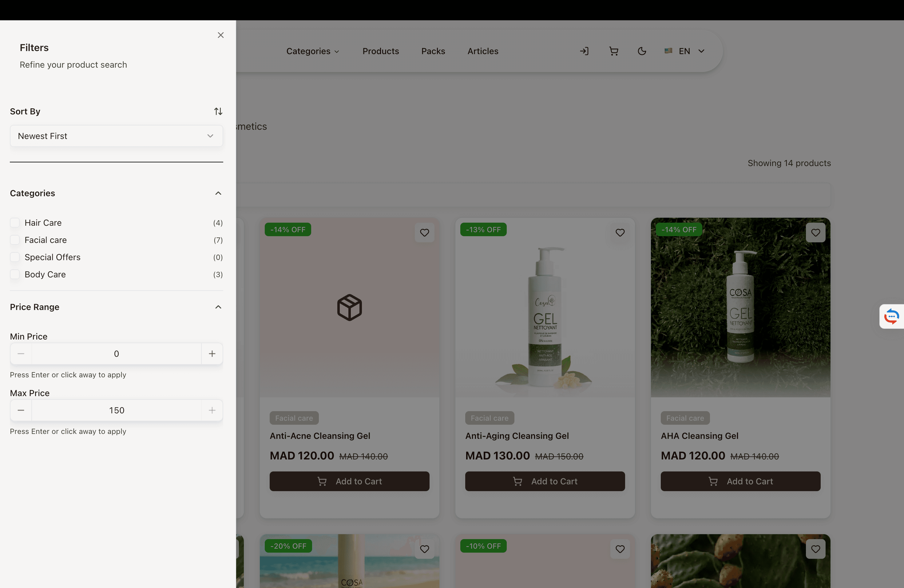Open Anti-Aging Cleansing Gel product title

tap(517, 436)
